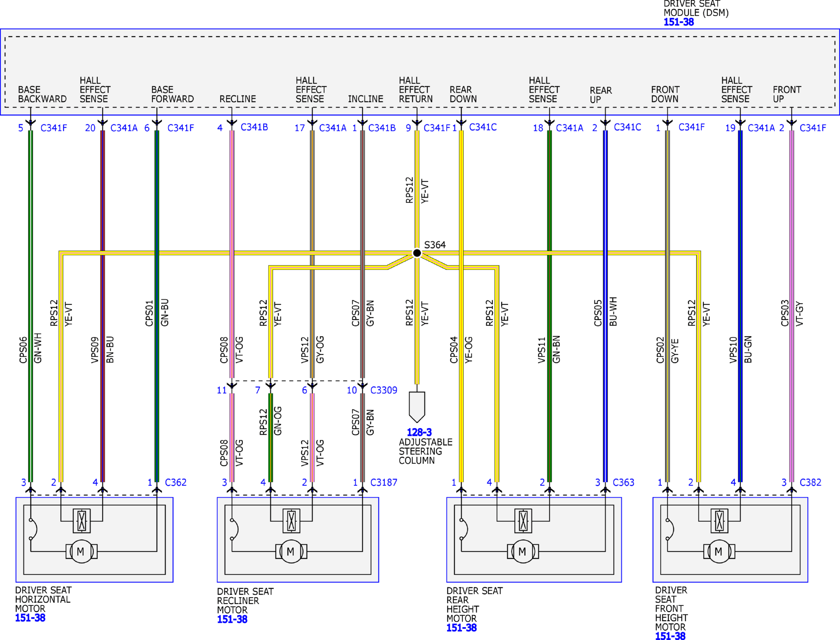
Task: Click the VPS10 circuit label
Action: [x=733, y=350]
